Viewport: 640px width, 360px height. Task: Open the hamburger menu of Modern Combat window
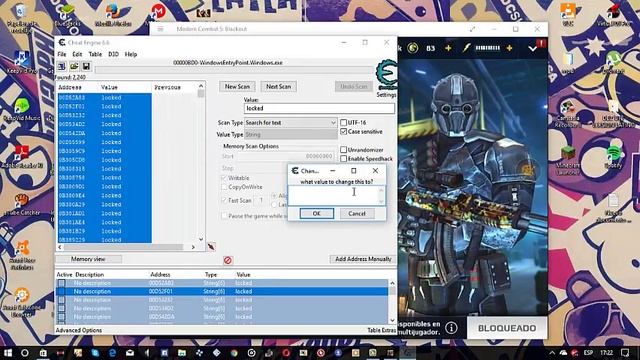click(160, 29)
